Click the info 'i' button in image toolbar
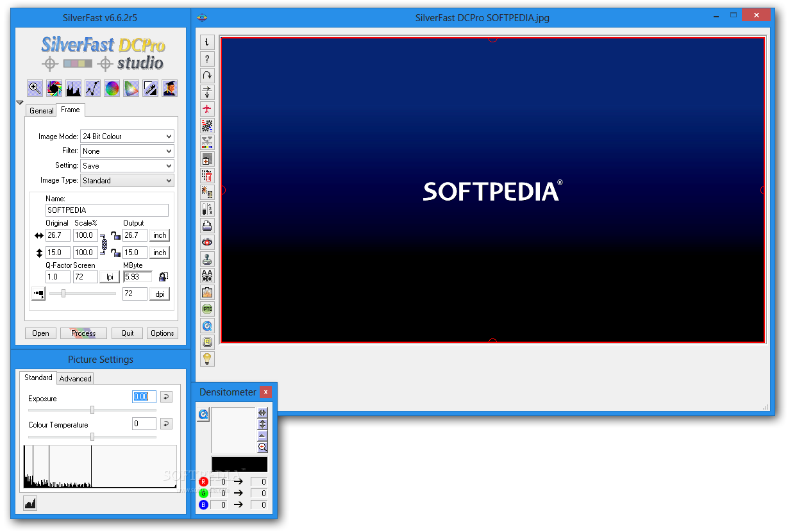The height and width of the screenshot is (532, 788). [207, 42]
